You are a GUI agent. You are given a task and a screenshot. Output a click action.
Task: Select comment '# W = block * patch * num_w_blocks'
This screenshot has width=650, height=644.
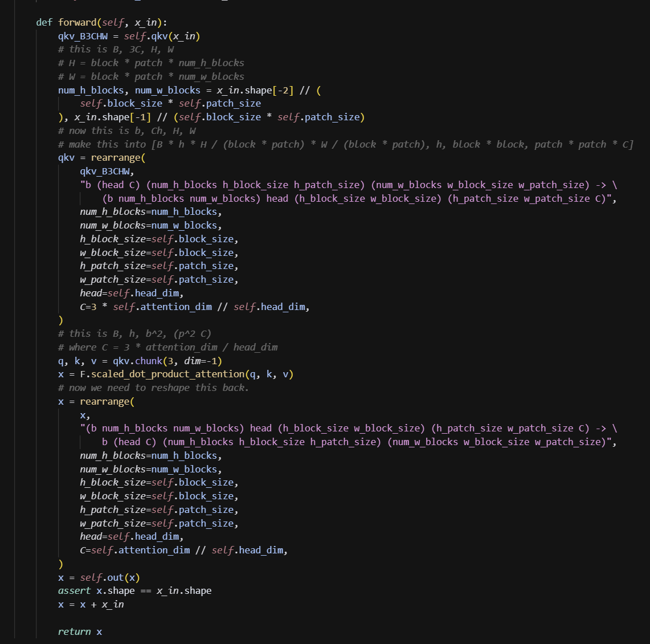click(x=151, y=77)
